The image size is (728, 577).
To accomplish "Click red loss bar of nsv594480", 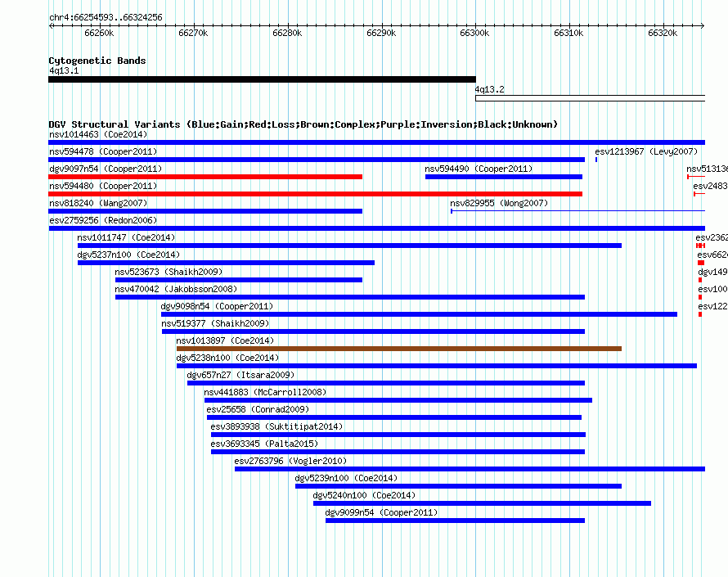I will coord(315,194).
